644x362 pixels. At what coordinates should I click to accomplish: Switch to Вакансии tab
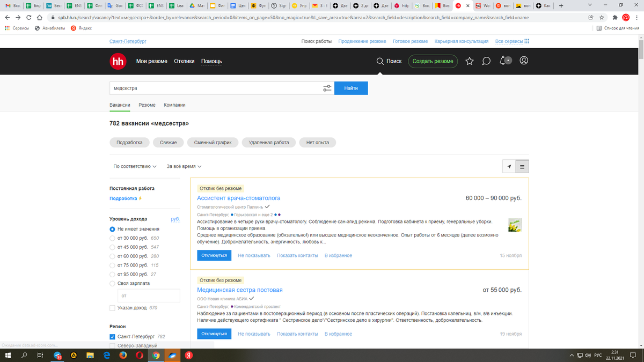pyautogui.click(x=120, y=105)
